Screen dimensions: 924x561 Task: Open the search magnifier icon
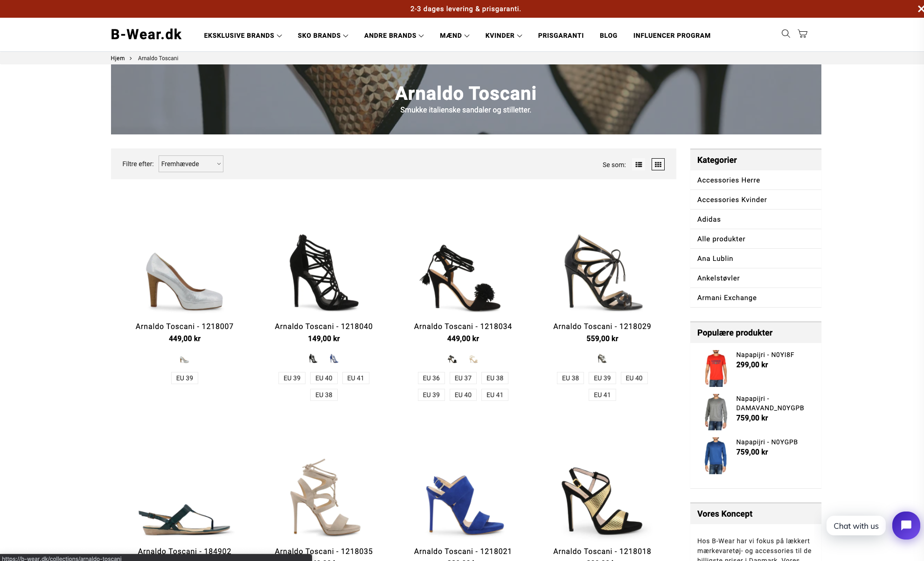785,34
